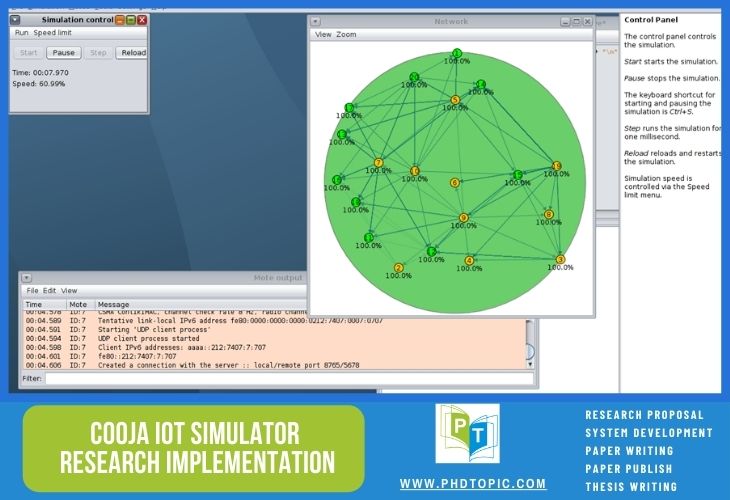730x500 pixels.
Task: Select the 'Starting UDP client process' row
Action: 275,330
